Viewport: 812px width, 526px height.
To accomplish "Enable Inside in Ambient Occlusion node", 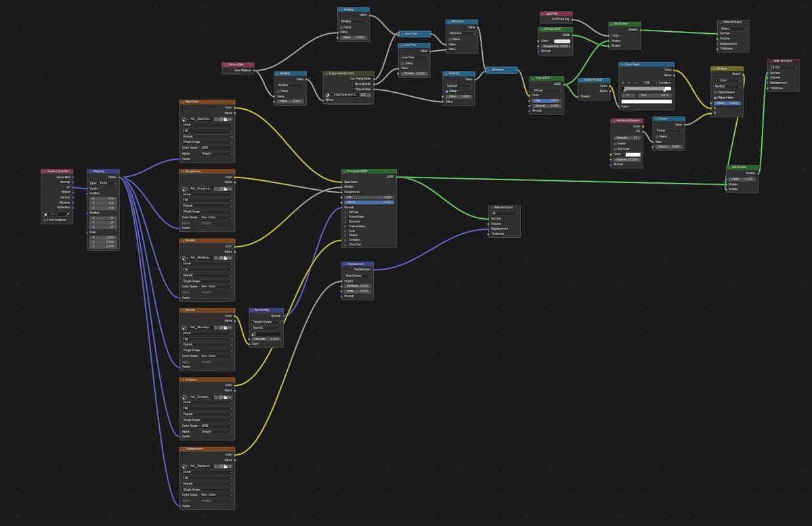I will (x=615, y=144).
